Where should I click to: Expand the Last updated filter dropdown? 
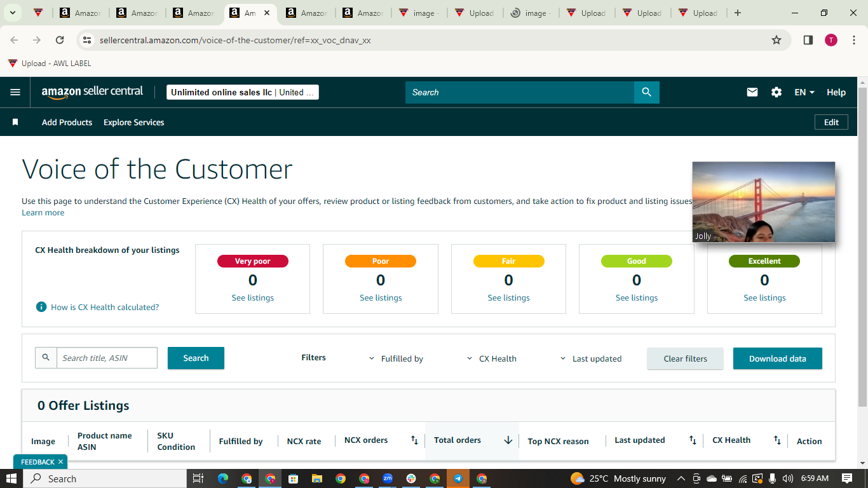[x=591, y=358]
